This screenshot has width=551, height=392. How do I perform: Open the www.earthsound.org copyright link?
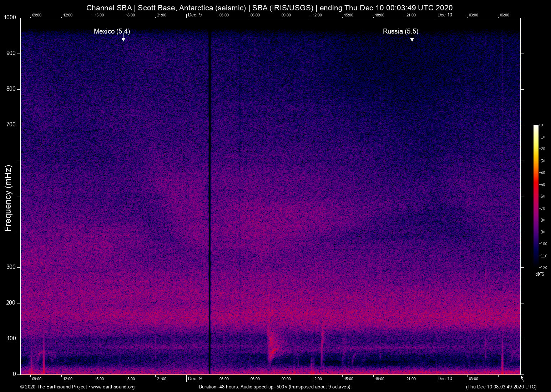tap(113, 387)
